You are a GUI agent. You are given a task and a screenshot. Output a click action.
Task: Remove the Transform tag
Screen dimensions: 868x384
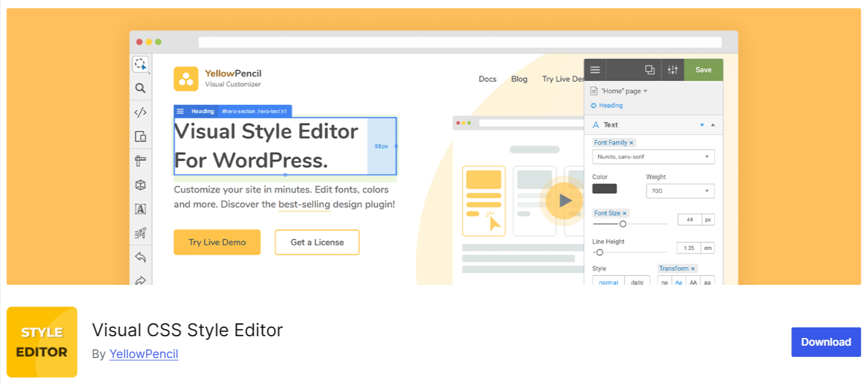tap(693, 269)
